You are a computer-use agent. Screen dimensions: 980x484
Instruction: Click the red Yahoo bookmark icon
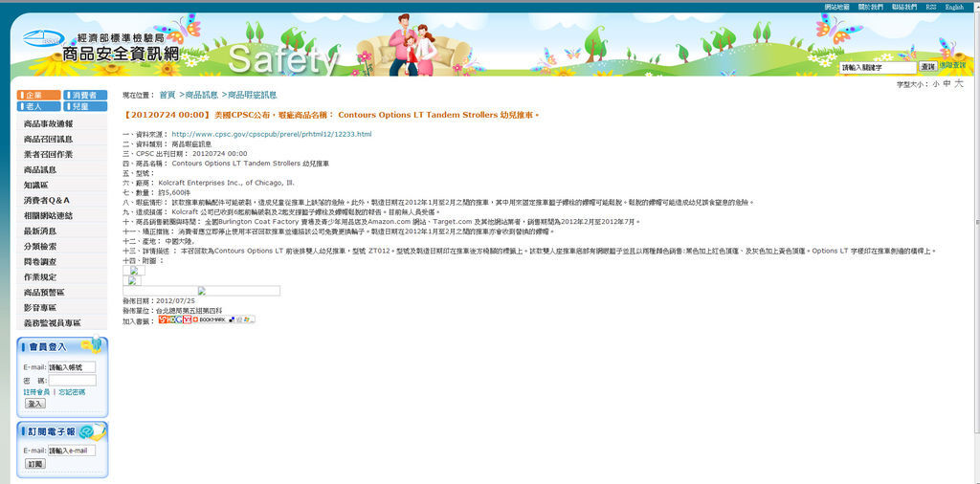point(187,319)
